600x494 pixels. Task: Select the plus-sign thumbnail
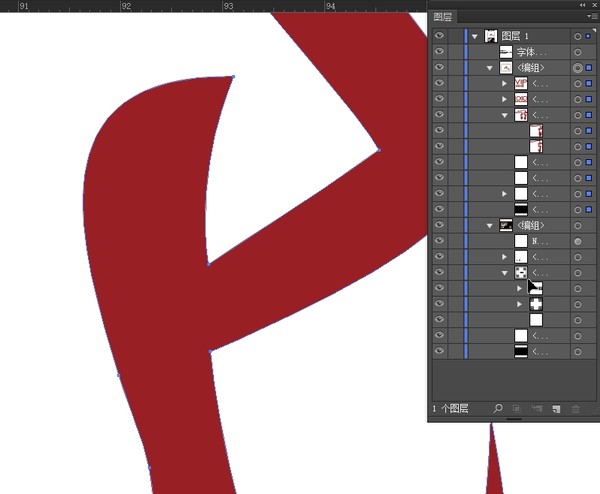pos(536,304)
